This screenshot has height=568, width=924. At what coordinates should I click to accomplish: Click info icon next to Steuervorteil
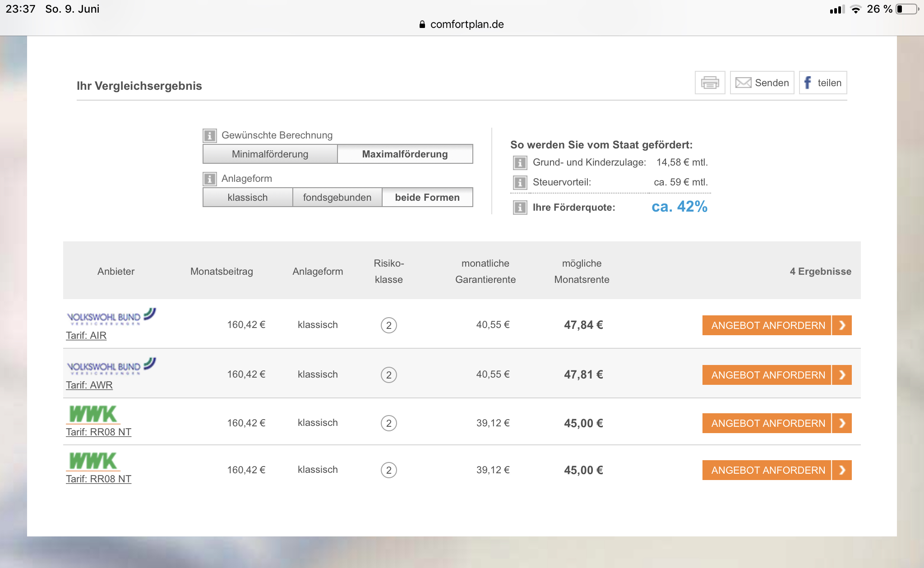520,182
